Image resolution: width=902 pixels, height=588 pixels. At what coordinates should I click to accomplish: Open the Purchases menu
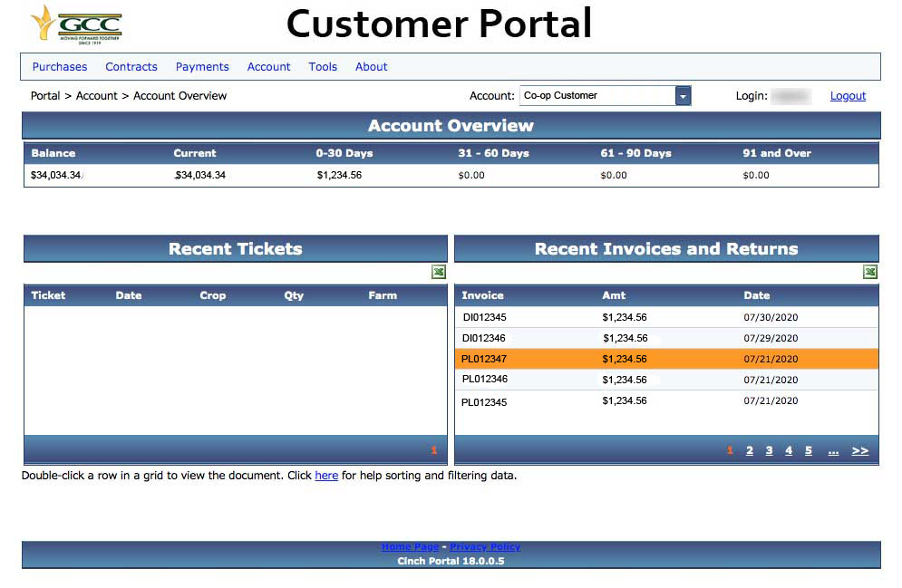60,67
